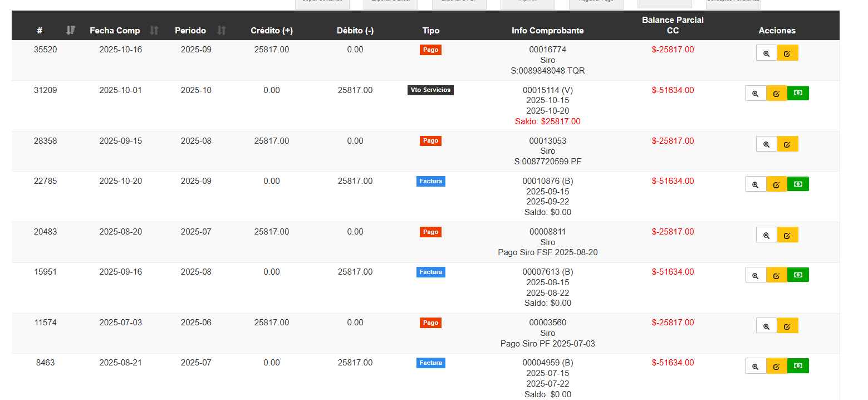Open magnifier view for row 31209
The width and height of the screenshot is (868, 400).
point(756,93)
